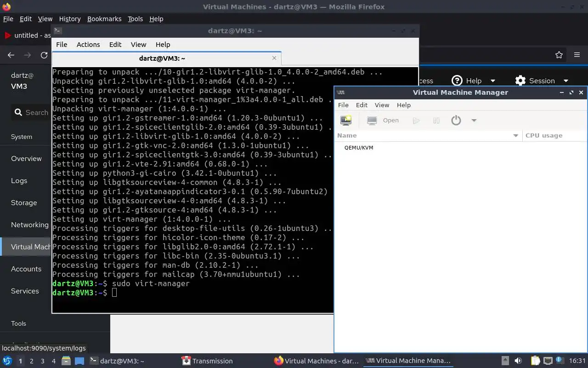Switch to workspace 4
Viewport: 588px width, 368px height.
[x=53, y=361]
